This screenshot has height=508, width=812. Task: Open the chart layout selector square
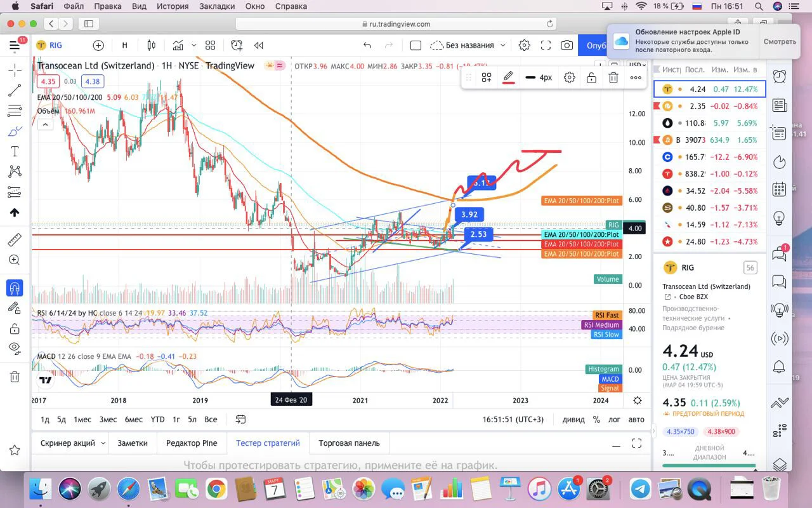click(x=416, y=45)
